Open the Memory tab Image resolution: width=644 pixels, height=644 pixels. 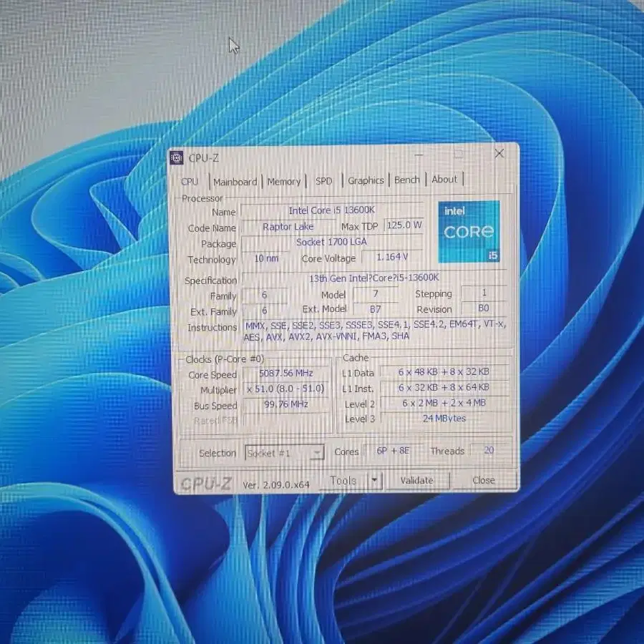click(x=284, y=181)
